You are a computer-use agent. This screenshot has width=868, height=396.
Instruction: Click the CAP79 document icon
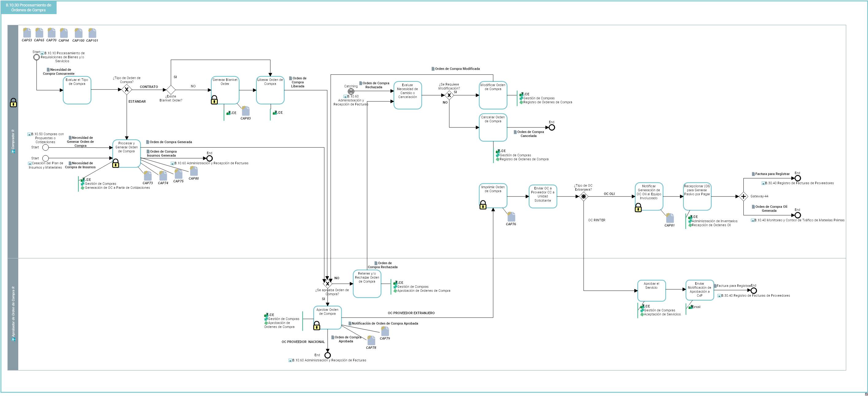coord(385,331)
